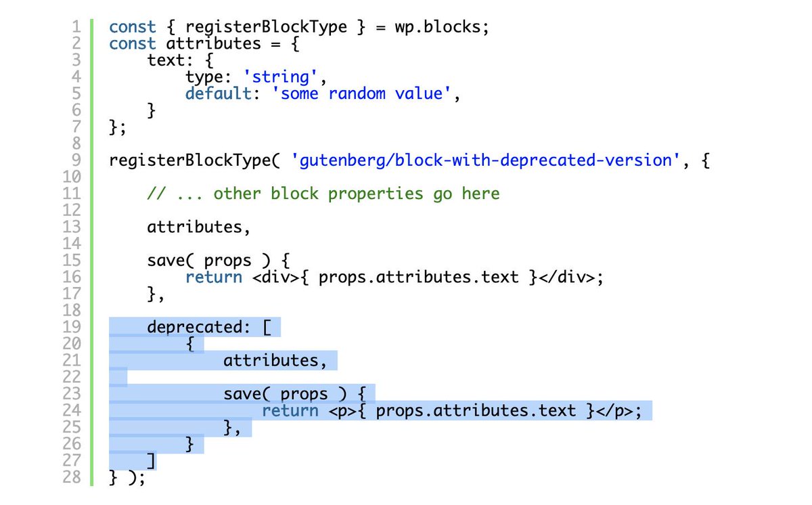This screenshot has height=505, width=812.
Task: Click the return keyword on line 16
Action: click(213, 277)
